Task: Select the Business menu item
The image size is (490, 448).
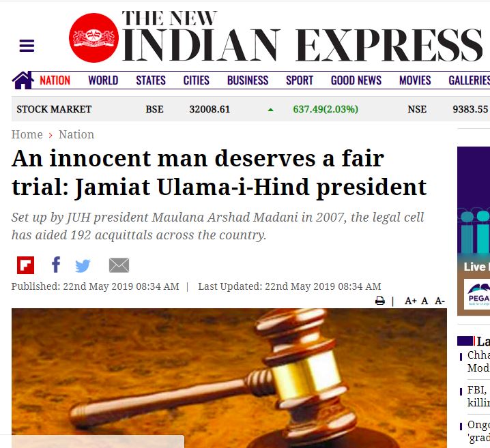Action: pos(248,80)
